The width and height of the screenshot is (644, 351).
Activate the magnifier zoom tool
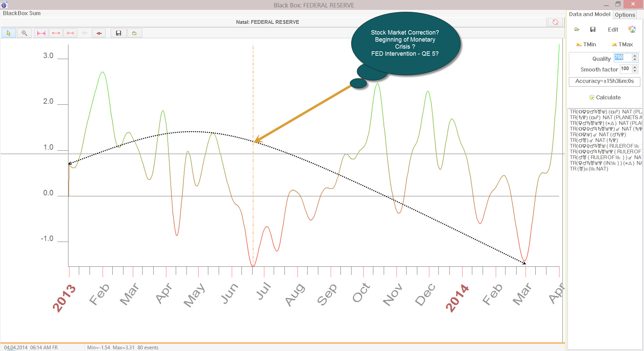click(x=24, y=33)
